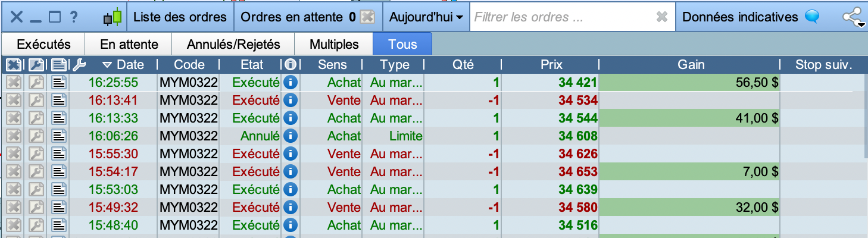Click the wrench icon in the column header
The height and width of the screenshot is (238, 868).
(79, 64)
